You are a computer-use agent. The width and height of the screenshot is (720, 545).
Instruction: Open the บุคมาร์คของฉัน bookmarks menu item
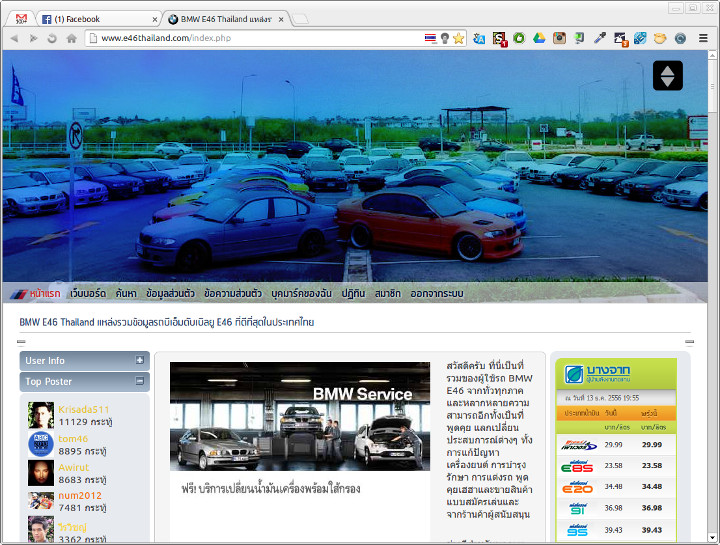pos(301,293)
